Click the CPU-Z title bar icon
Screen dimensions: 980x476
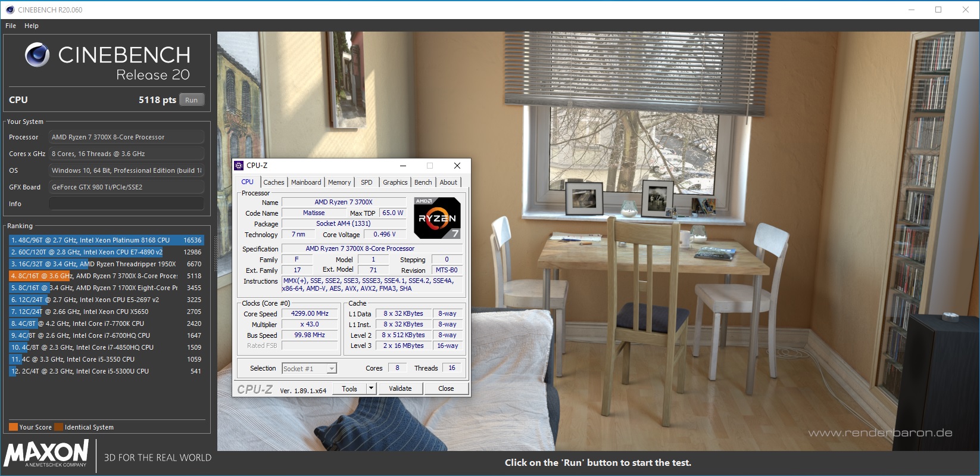tap(239, 166)
